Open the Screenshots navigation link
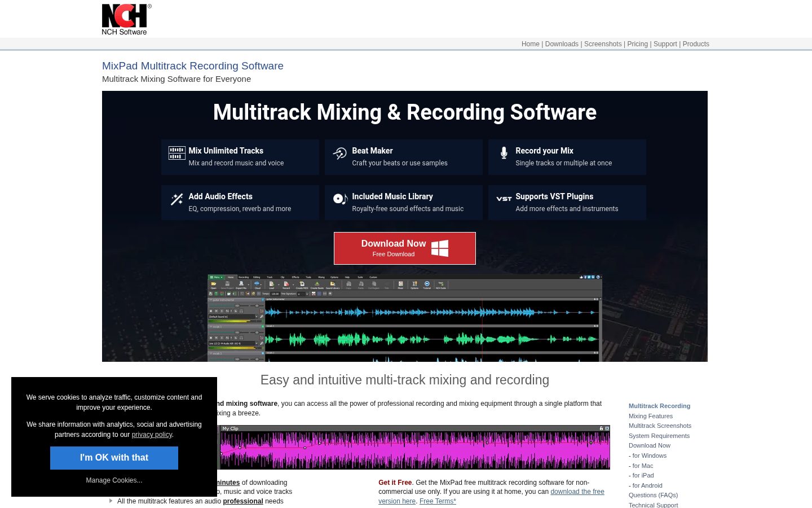Viewport: 812px width, 508px height. [603, 44]
